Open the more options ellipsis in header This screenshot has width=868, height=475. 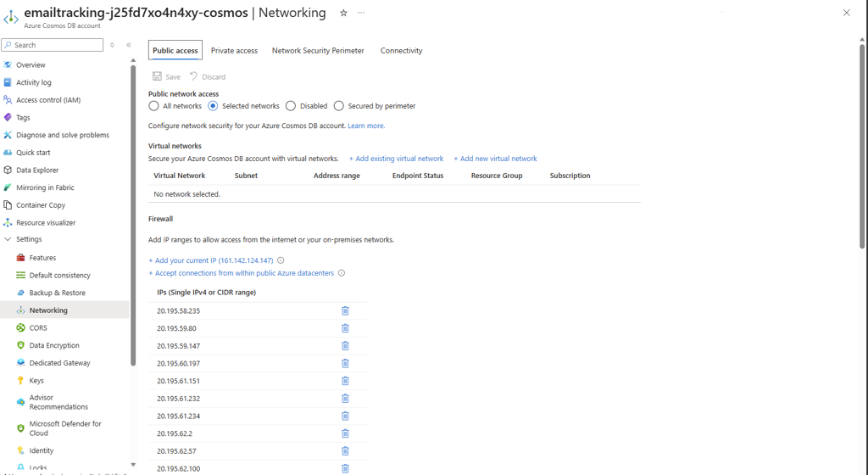(361, 13)
